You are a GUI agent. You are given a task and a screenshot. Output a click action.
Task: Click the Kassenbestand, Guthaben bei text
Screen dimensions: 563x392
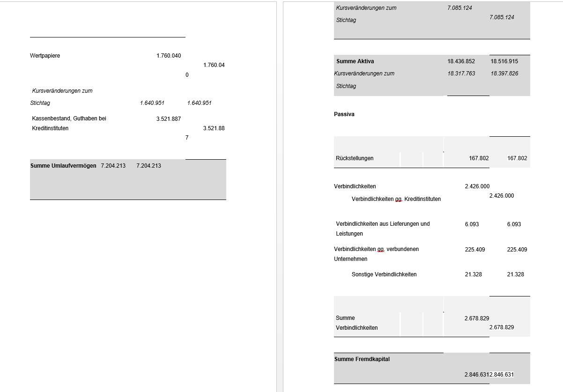coord(69,118)
